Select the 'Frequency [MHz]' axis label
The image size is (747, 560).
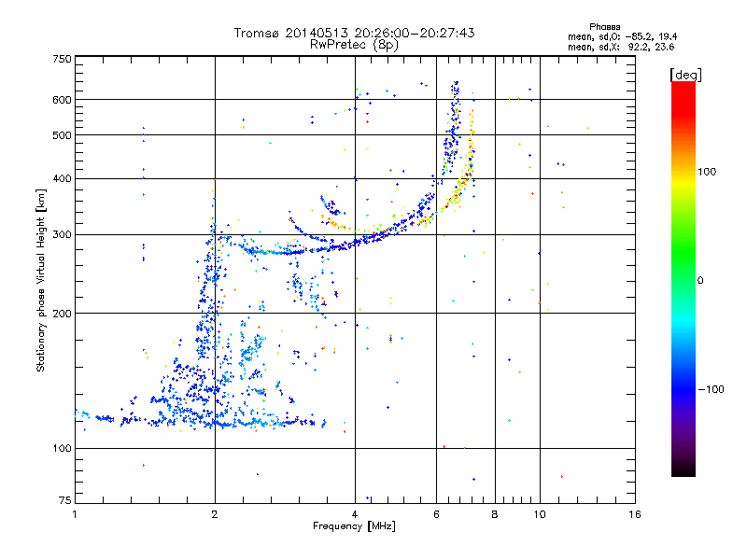click(354, 526)
